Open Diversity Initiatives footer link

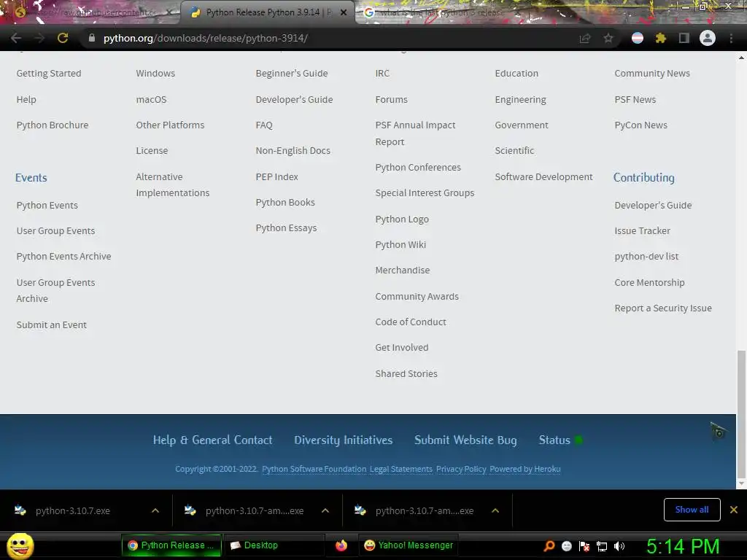click(344, 440)
